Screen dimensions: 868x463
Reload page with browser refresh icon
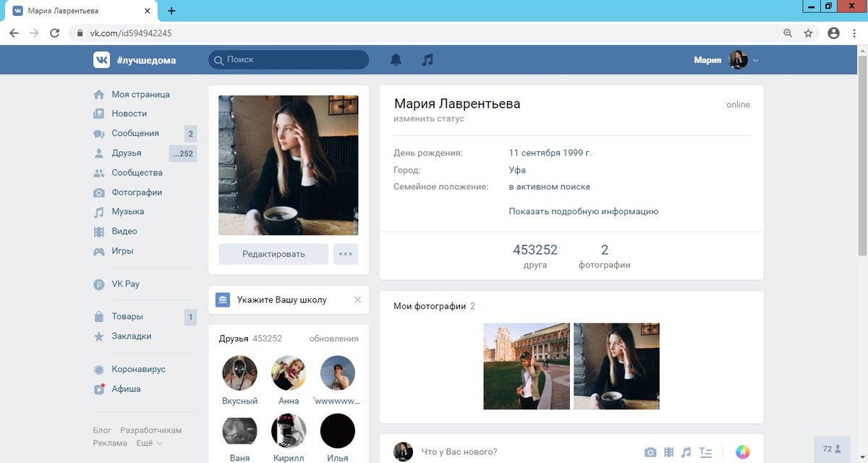tap(54, 33)
